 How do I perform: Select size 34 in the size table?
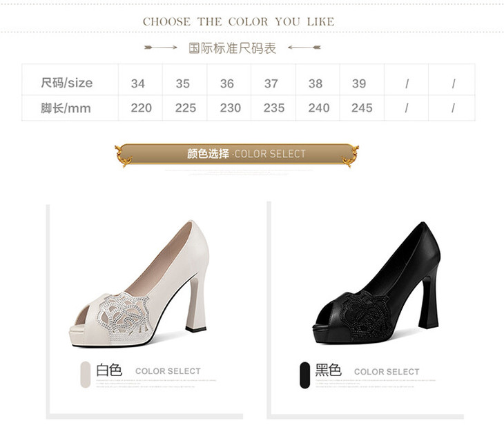(138, 83)
